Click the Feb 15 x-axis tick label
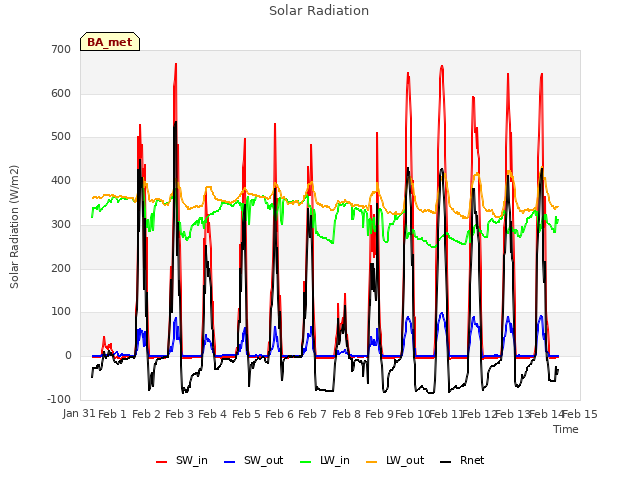Viewport: 640px width, 480px height. [580, 414]
